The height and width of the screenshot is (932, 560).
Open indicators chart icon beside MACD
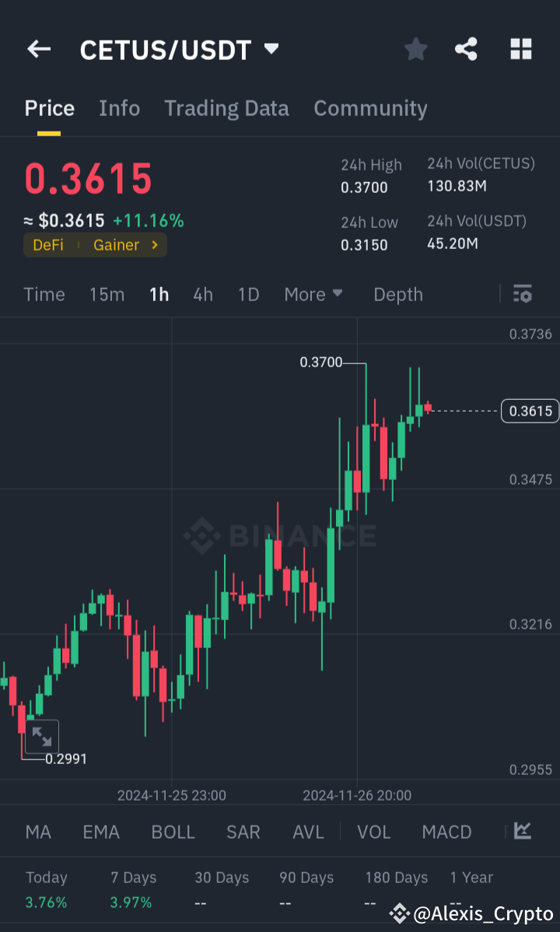point(523,832)
